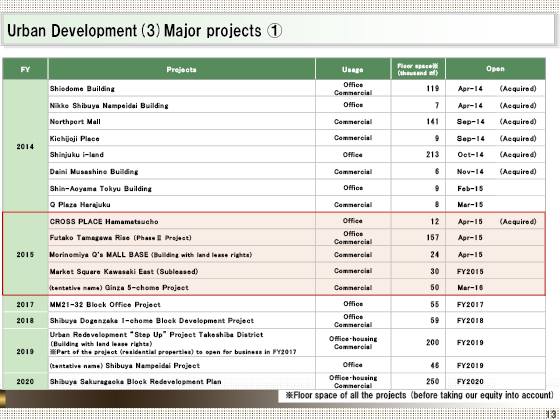Click the "2015" fiscal year cell
This screenshot has height=420, width=560.
(x=25, y=254)
